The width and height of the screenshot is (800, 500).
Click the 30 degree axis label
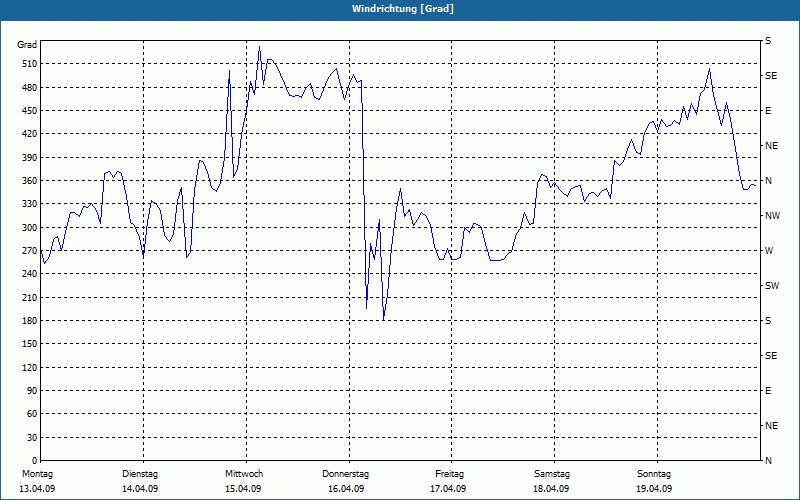(x=32, y=438)
